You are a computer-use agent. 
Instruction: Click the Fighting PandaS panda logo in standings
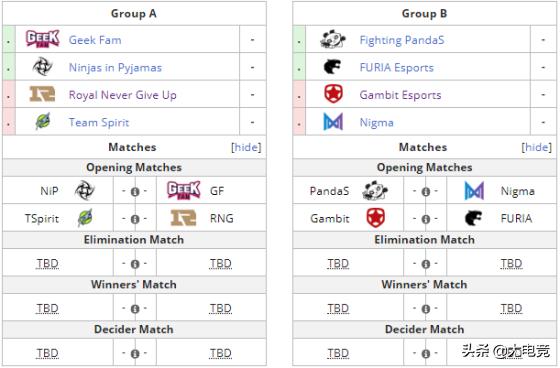pyautogui.click(x=333, y=39)
